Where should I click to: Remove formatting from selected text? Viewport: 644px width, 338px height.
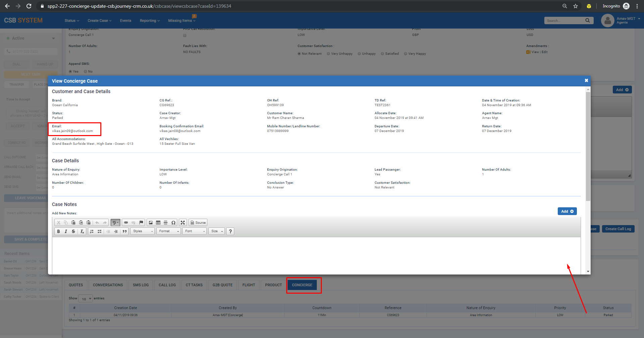(82, 231)
